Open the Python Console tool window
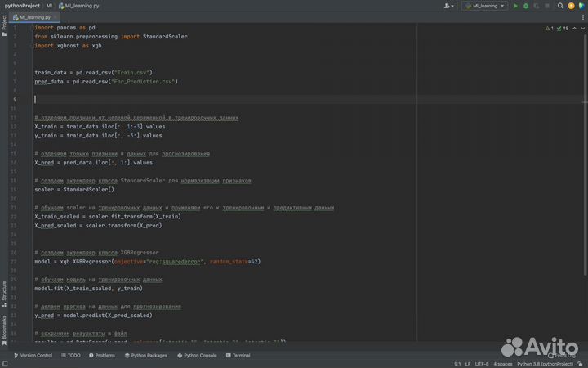Viewport: 588px width, 368px height. pyautogui.click(x=197, y=355)
